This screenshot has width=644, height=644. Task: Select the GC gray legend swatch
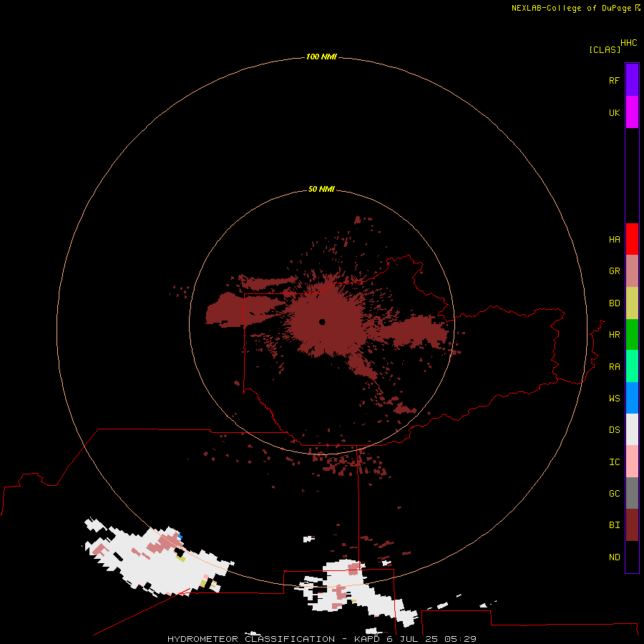coord(632,493)
